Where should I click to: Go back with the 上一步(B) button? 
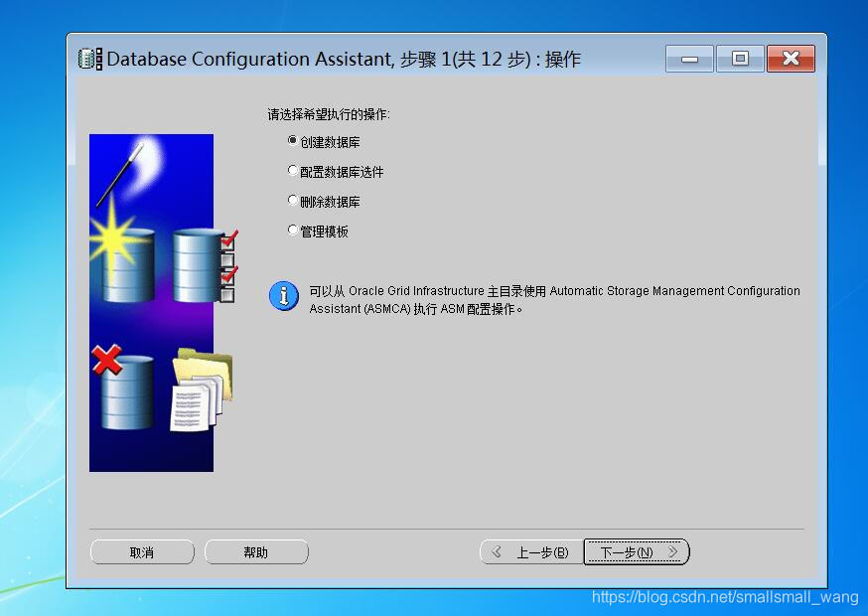pyautogui.click(x=532, y=552)
